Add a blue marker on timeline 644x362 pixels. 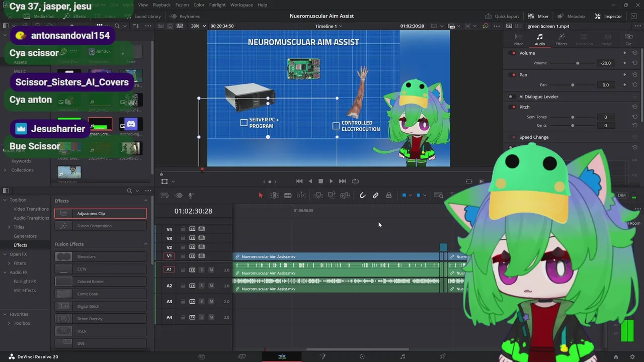418,196
